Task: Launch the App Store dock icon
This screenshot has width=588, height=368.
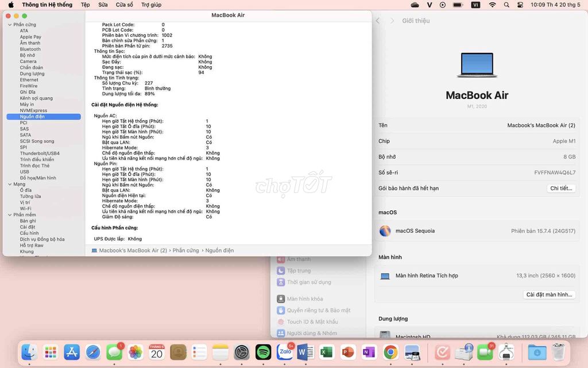Action: click(x=72, y=352)
